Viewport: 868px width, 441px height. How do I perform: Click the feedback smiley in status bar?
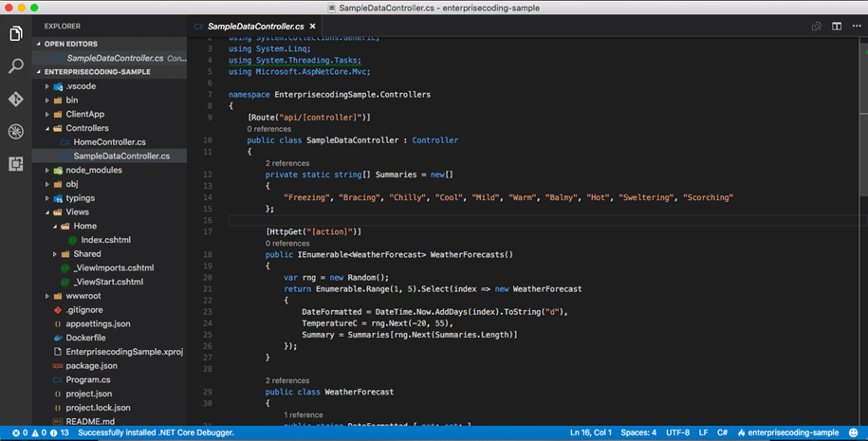[x=854, y=432]
